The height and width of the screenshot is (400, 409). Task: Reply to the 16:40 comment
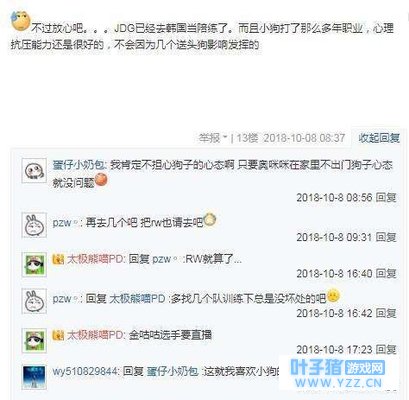tap(386, 273)
